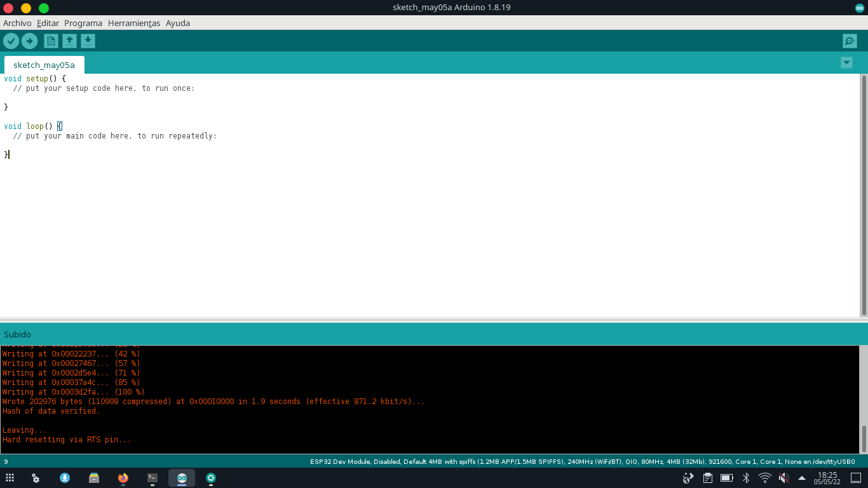Screen dimensions: 868x488
Task: Click the battery tray icon
Action: click(x=727, y=478)
